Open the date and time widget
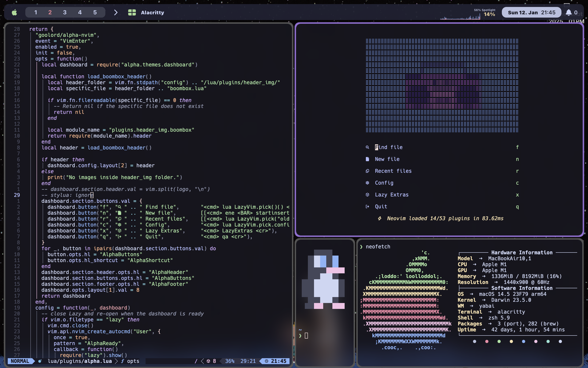The image size is (588, 368). 531,12
